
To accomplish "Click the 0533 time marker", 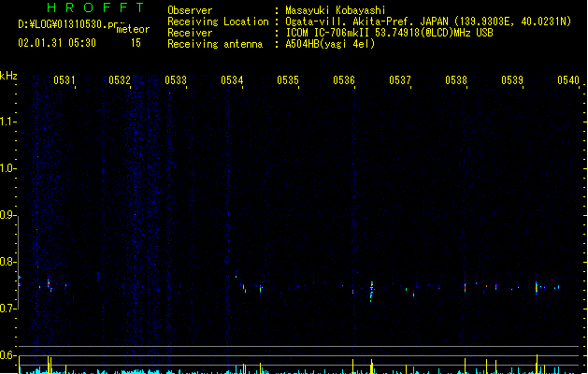I will pos(176,79).
